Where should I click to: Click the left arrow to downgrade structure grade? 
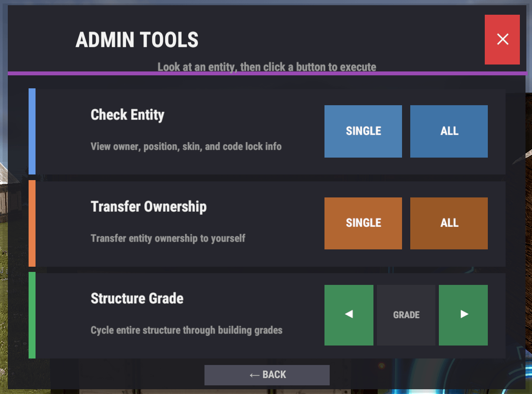(349, 315)
